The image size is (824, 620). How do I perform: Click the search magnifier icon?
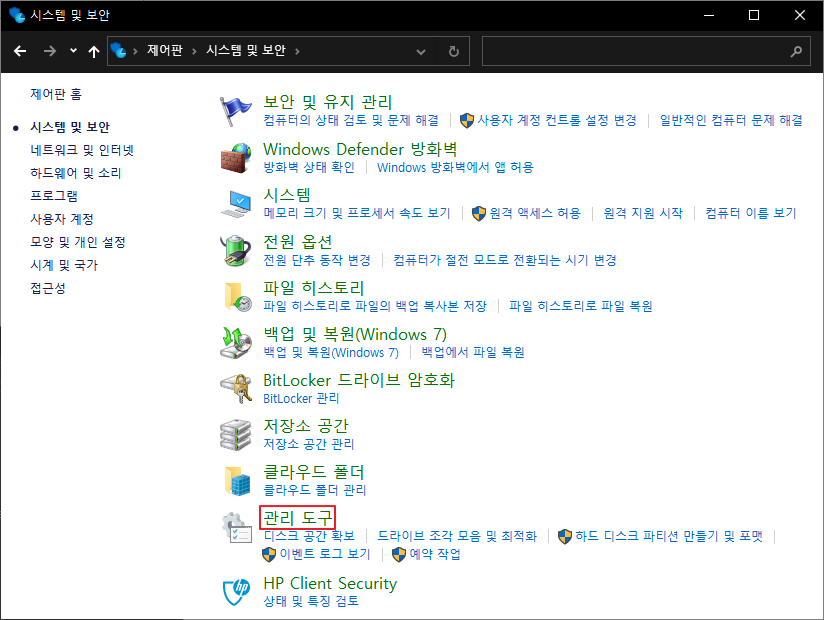pos(796,51)
